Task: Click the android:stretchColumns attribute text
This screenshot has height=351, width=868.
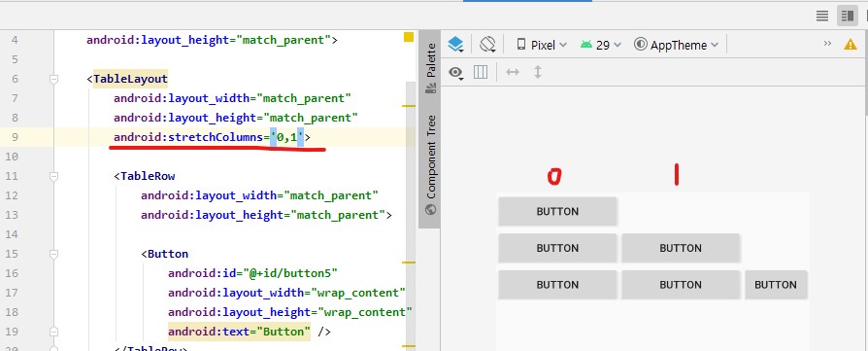Action: (x=188, y=137)
